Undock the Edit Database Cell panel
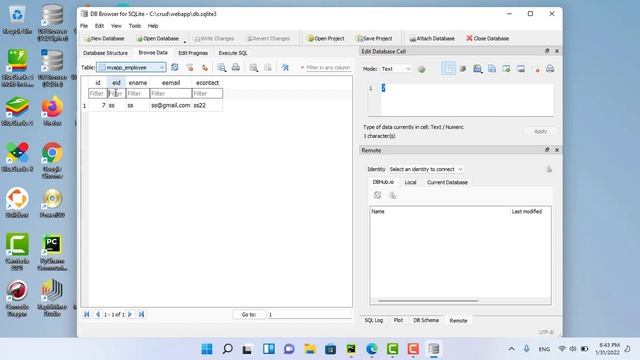This screenshot has width=640, height=360. click(x=547, y=51)
